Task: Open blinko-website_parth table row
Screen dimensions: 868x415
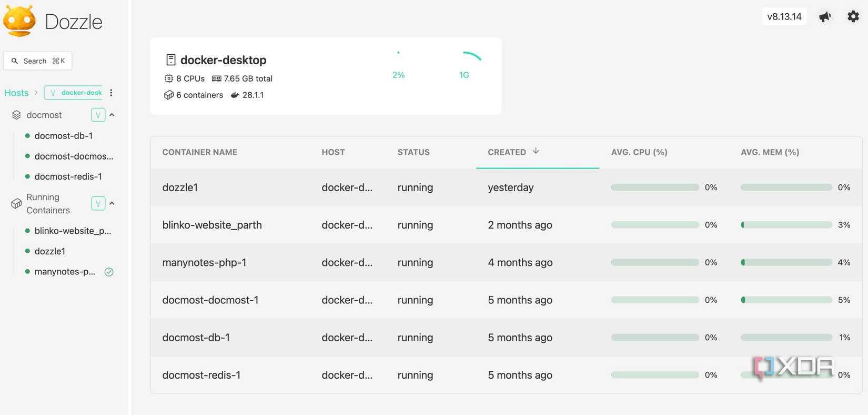Action: tap(506, 225)
